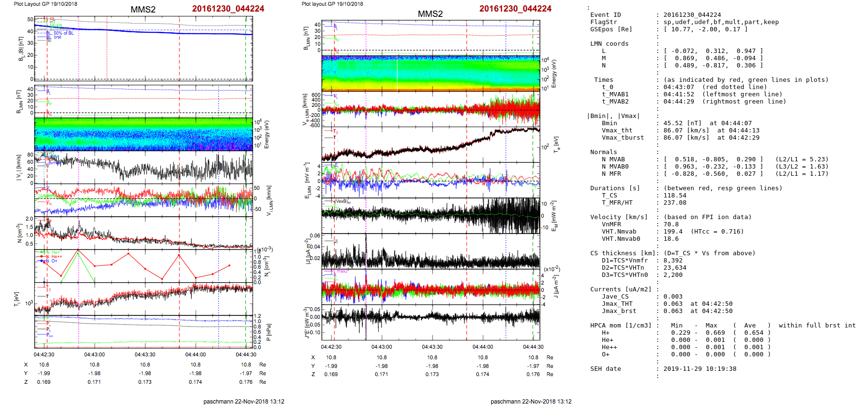Click the 04:44:00 time tick under right plot
The image size is (868, 405).
483,347
